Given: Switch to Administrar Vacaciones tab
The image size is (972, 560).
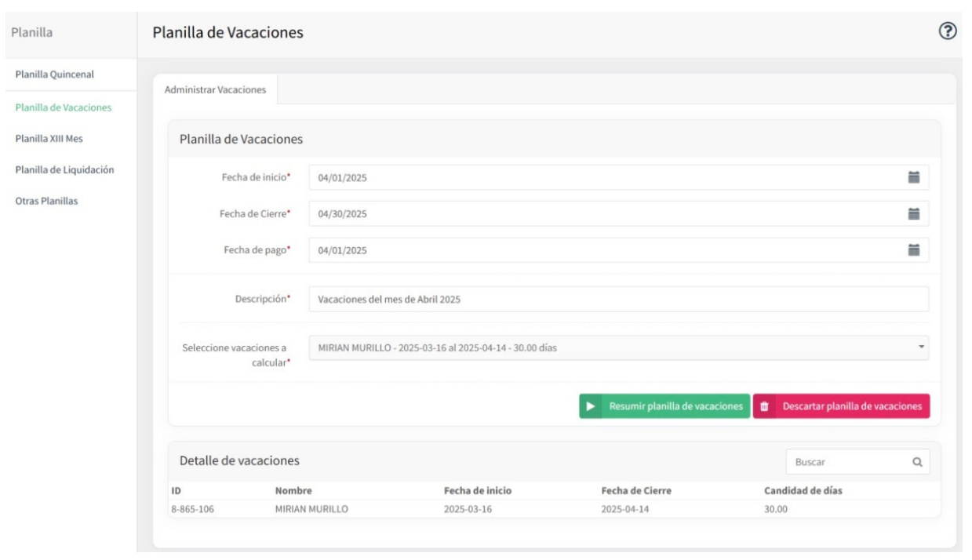Looking at the screenshot, I should point(215,89).
